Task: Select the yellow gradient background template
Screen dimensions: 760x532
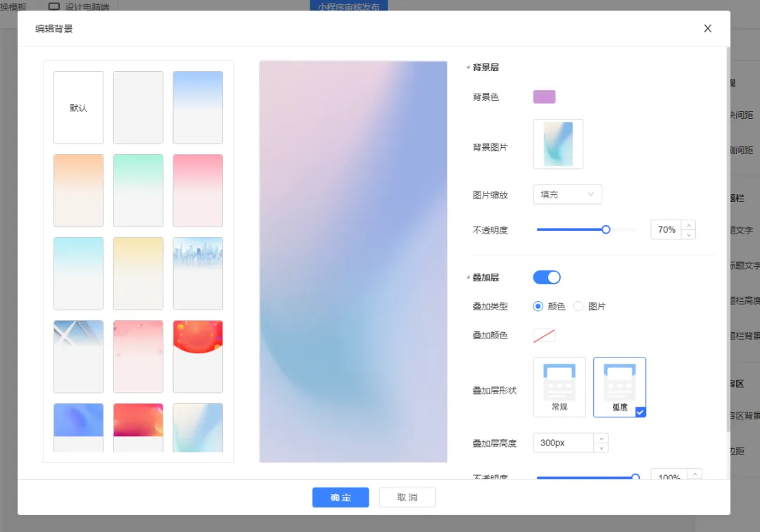Action: click(138, 273)
